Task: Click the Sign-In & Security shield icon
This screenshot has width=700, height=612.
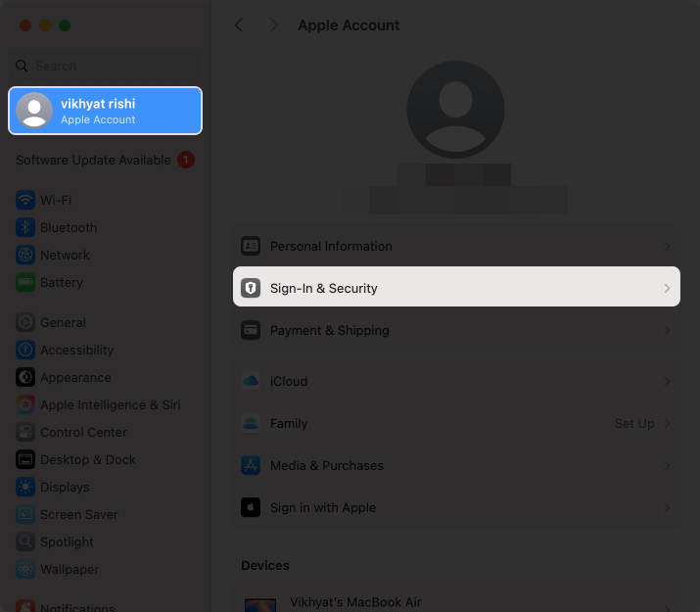Action: [251, 288]
